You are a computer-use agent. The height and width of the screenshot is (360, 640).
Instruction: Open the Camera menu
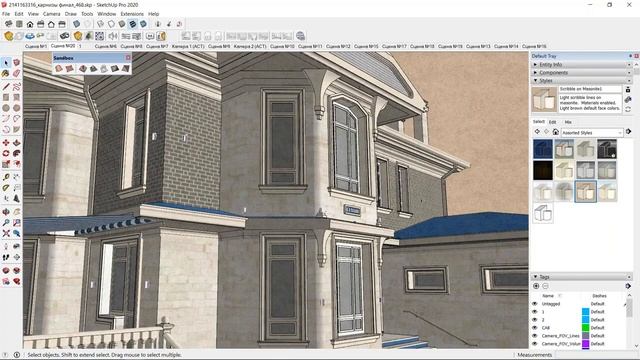(51, 14)
